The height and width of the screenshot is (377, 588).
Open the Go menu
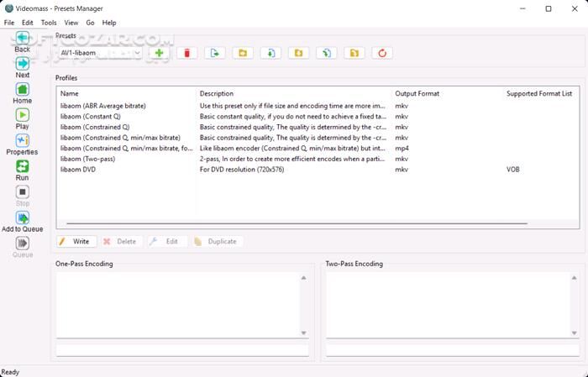(91, 23)
